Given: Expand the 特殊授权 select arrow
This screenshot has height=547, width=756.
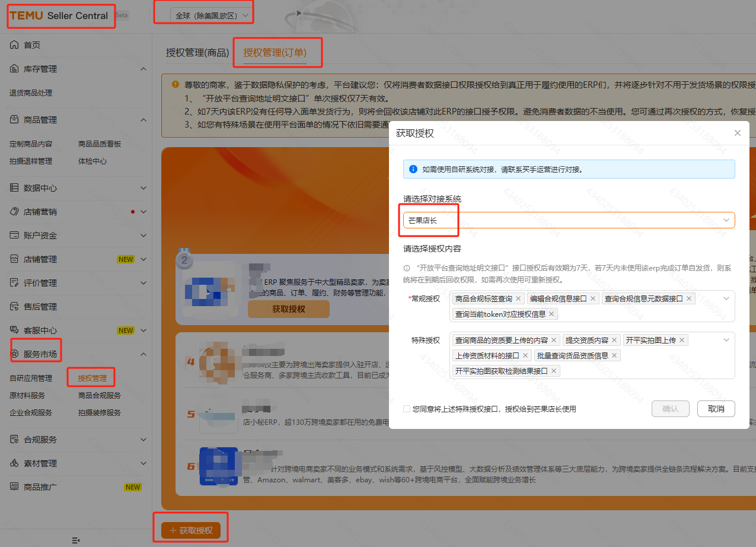Looking at the screenshot, I should pyautogui.click(x=726, y=340).
